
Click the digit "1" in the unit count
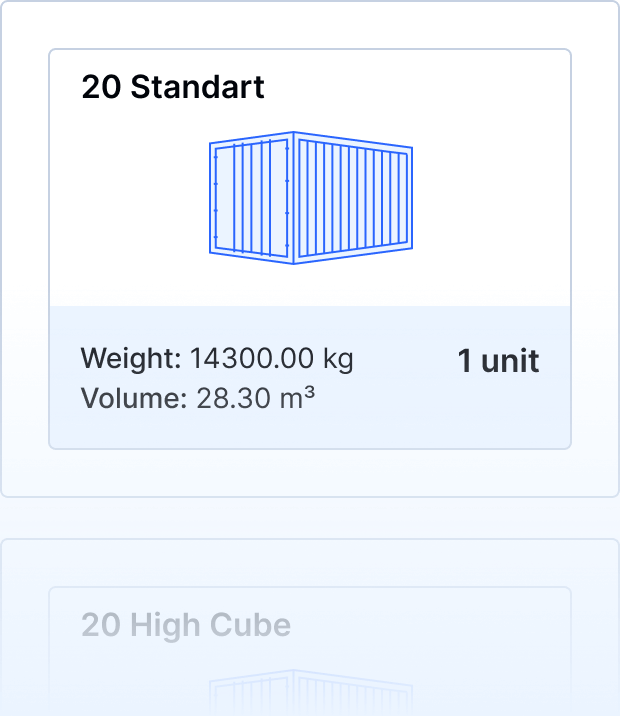465,361
